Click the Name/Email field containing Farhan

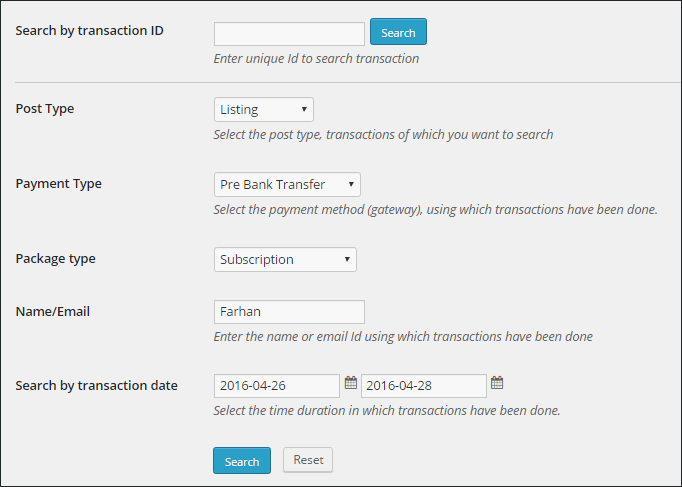(x=289, y=312)
